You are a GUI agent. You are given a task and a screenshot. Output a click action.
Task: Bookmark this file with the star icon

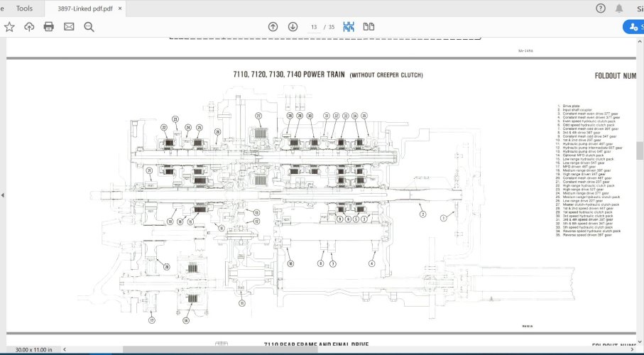point(9,27)
